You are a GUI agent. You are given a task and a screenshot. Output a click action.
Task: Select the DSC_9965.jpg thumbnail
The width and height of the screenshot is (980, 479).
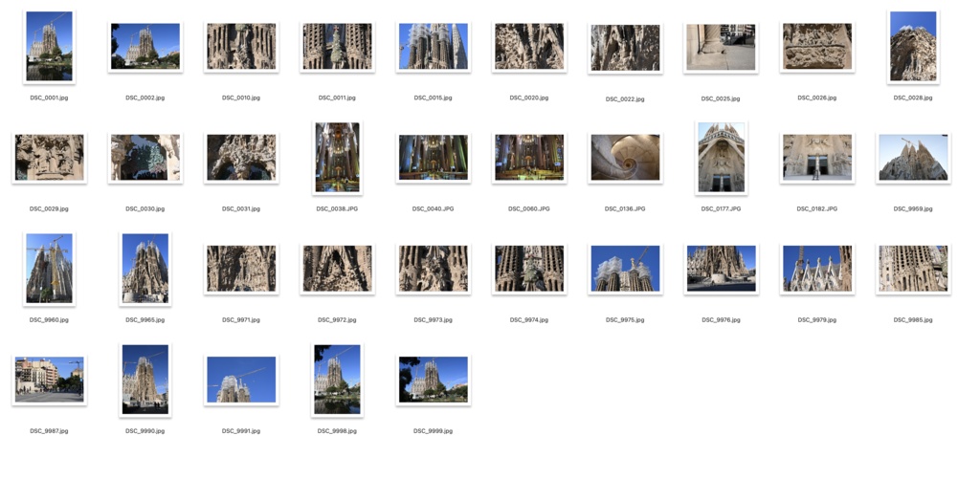pos(145,270)
